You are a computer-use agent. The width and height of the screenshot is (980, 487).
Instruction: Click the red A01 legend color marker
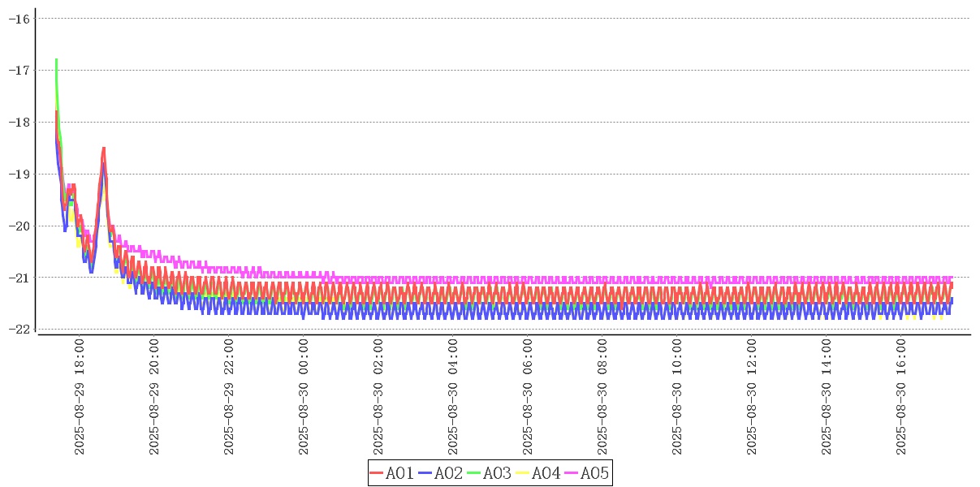377,473
